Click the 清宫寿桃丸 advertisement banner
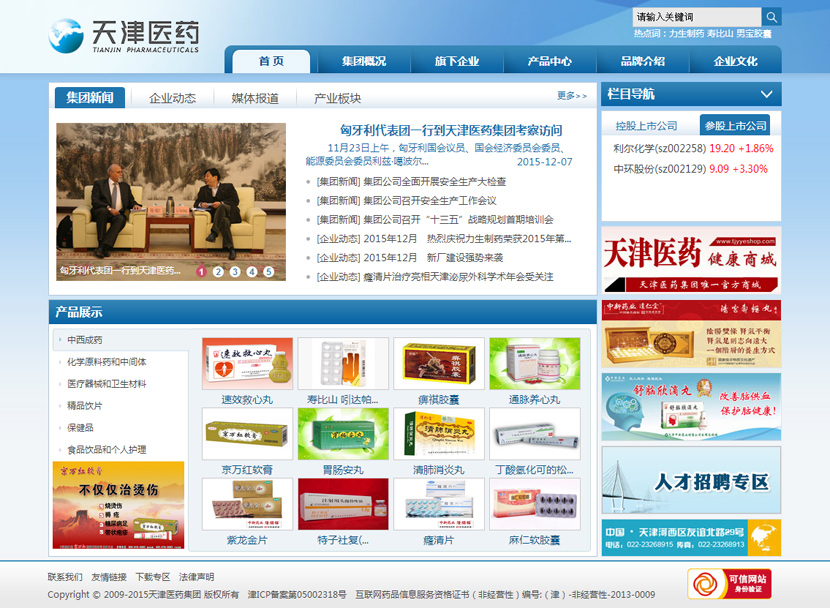The image size is (830, 608). 691,334
